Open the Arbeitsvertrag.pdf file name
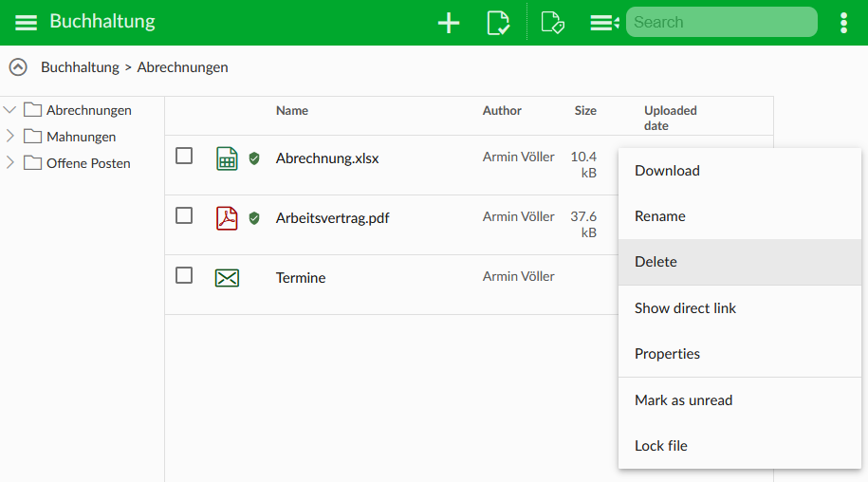The image size is (868, 482). [333, 218]
